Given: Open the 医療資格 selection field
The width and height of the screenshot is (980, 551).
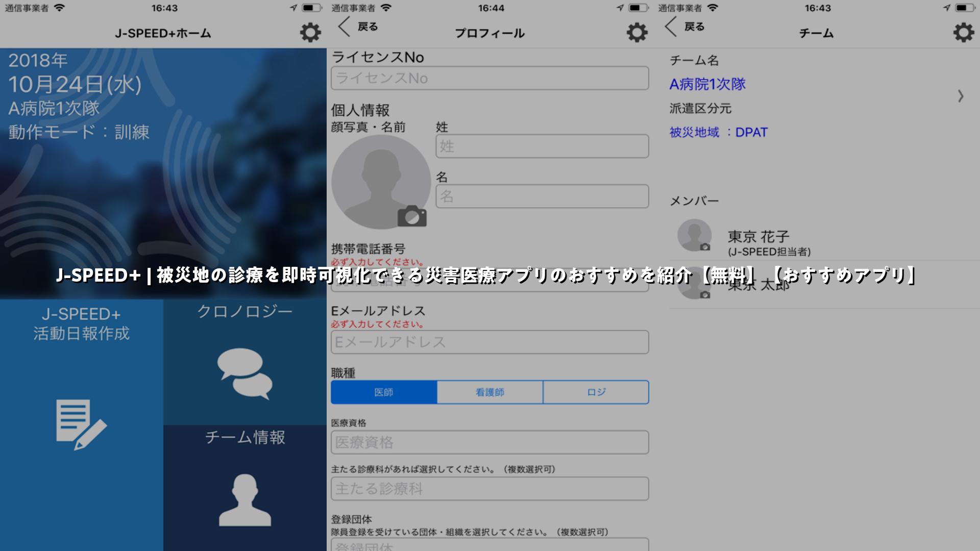Looking at the screenshot, I should click(490, 442).
